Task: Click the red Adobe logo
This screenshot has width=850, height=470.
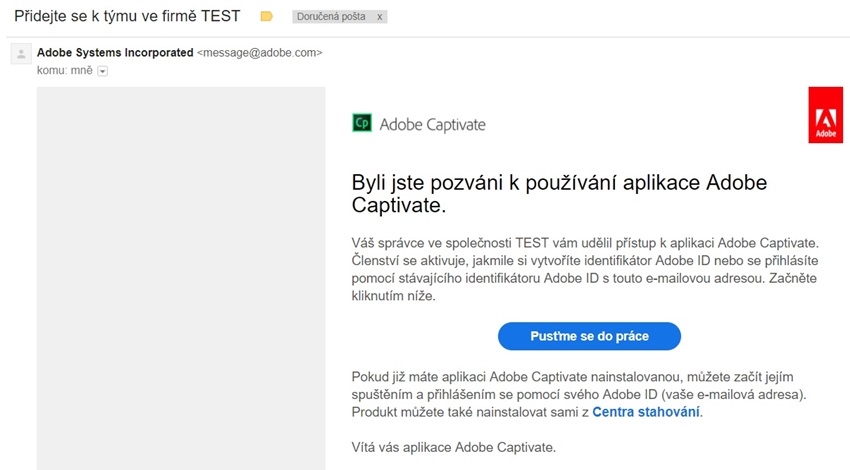Action: click(x=825, y=115)
